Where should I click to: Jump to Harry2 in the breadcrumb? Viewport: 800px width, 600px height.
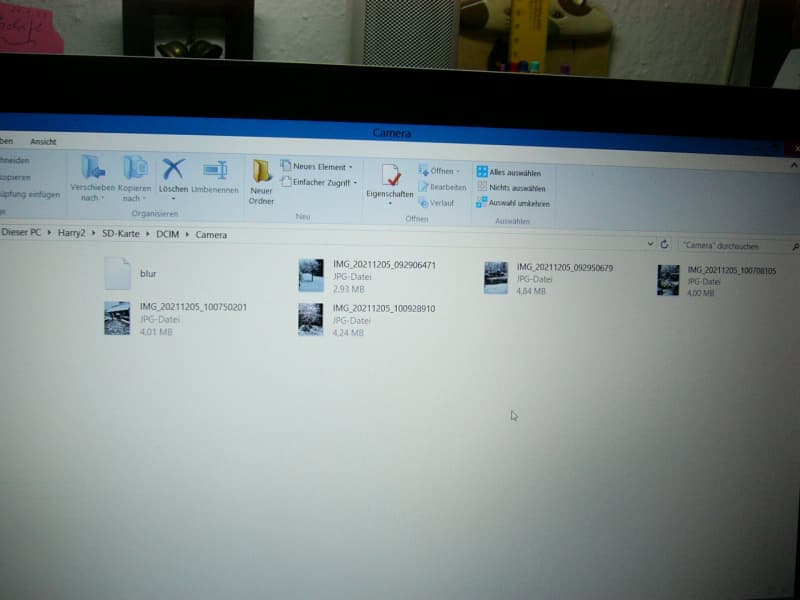[x=71, y=233]
